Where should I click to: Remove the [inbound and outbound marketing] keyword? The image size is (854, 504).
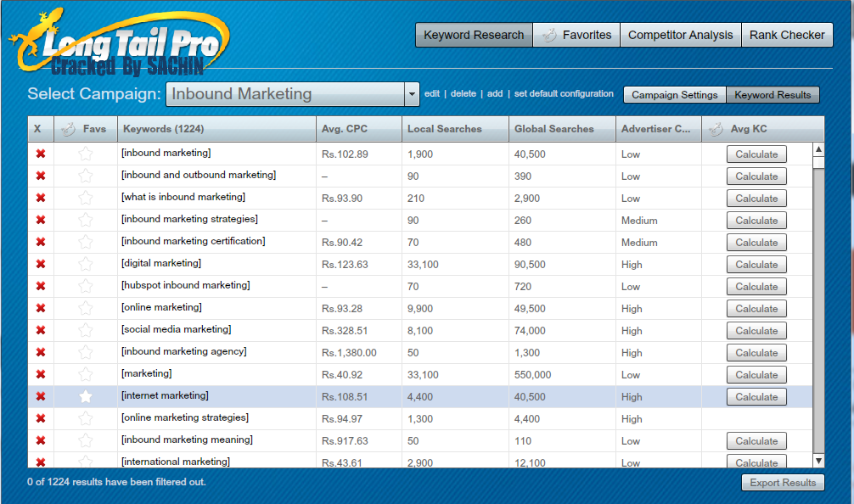pyautogui.click(x=40, y=176)
